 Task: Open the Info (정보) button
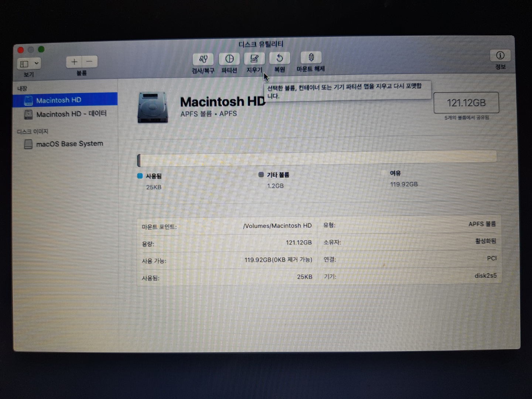[x=500, y=55]
